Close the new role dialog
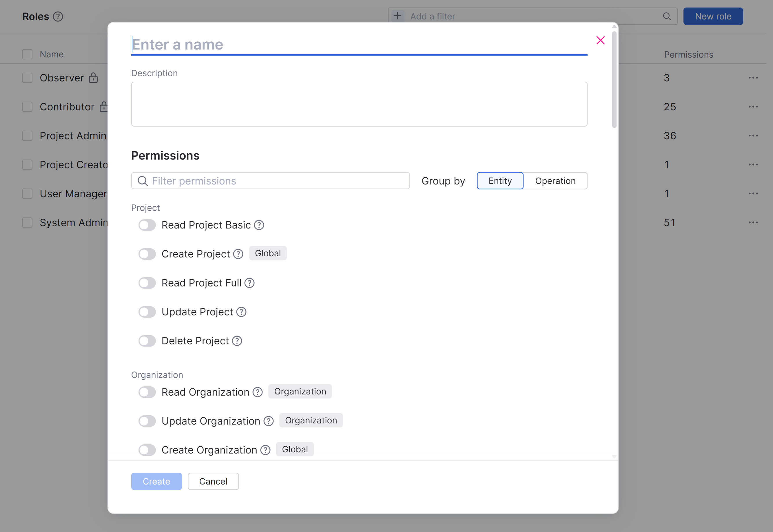 click(601, 40)
